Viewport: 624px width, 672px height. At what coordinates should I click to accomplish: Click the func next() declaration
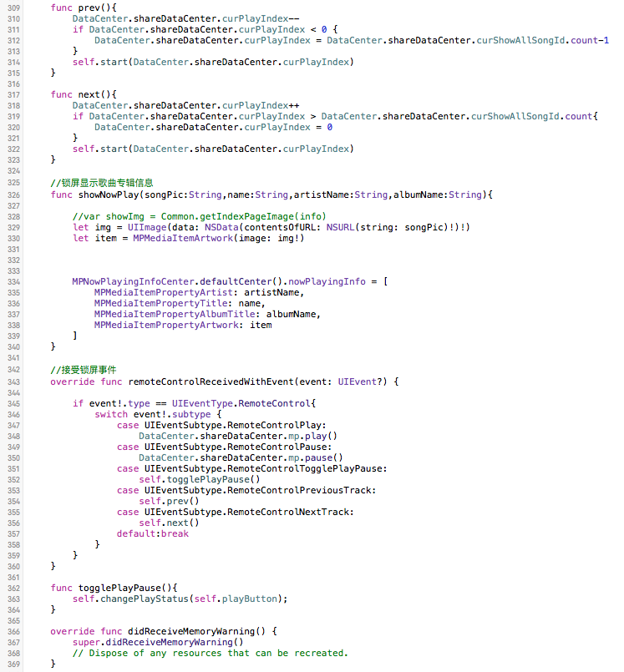[84, 94]
